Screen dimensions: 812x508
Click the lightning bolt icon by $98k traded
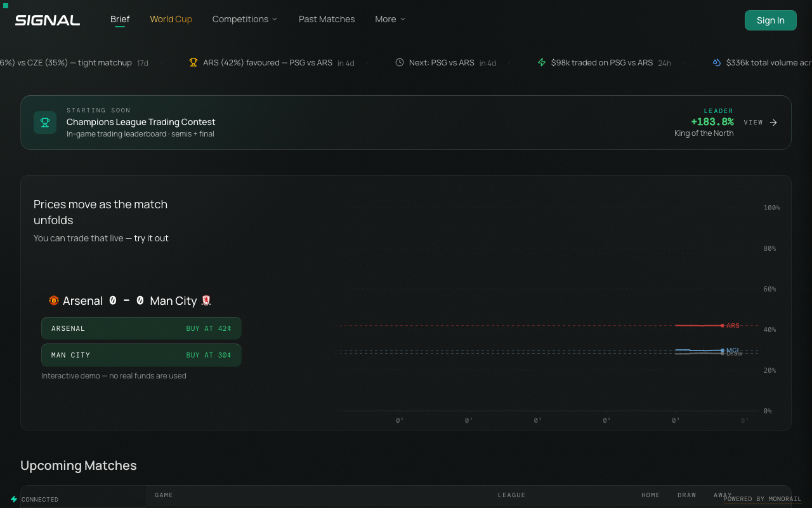pyautogui.click(x=542, y=62)
